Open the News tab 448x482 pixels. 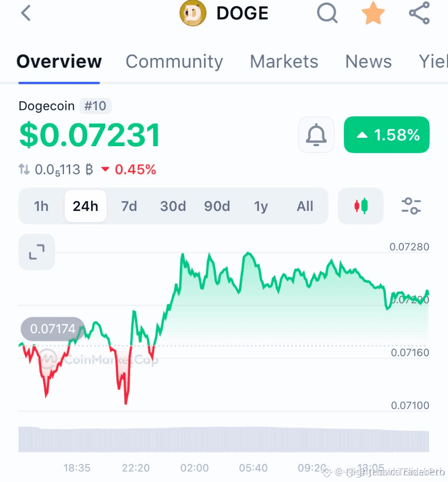tap(368, 61)
